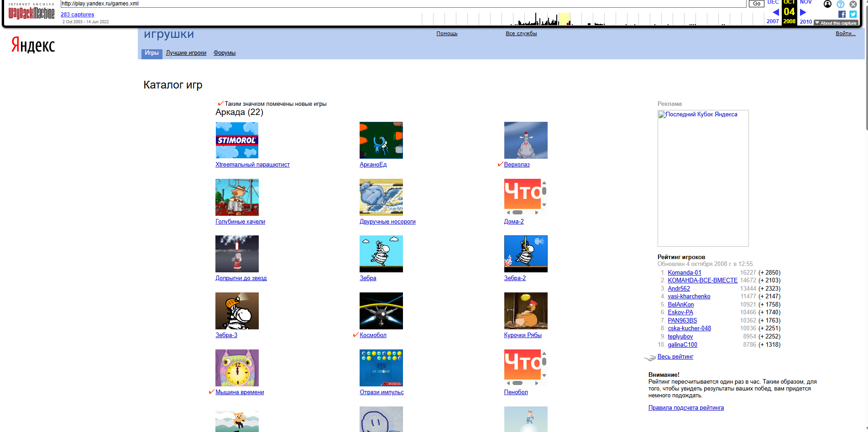Open the Пенобол game link
Screen dimensions: 868x432
516,392
